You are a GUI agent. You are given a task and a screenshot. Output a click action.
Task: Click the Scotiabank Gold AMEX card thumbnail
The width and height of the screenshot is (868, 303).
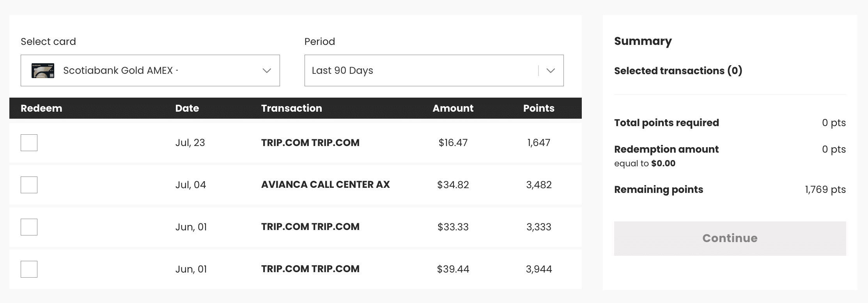(x=43, y=71)
